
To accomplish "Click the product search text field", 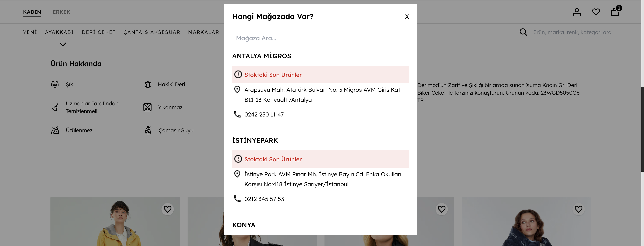I will tap(572, 32).
